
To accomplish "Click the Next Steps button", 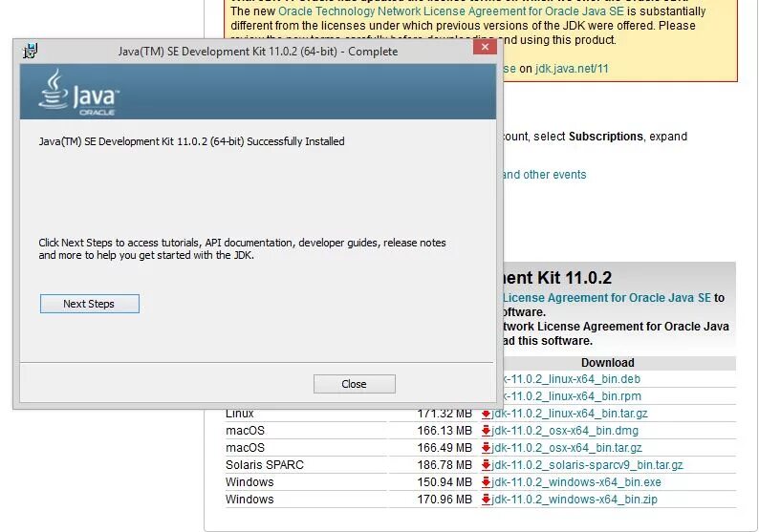I will [x=90, y=304].
